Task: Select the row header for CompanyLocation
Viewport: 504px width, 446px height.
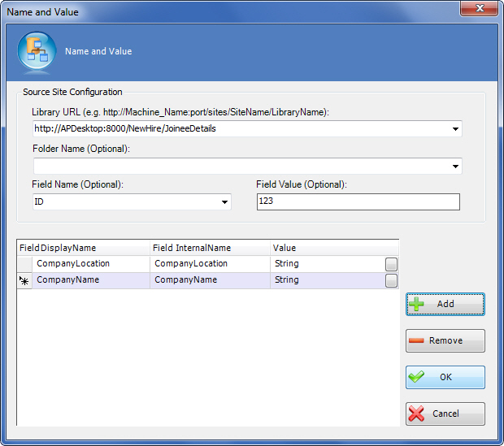Action: [x=24, y=264]
